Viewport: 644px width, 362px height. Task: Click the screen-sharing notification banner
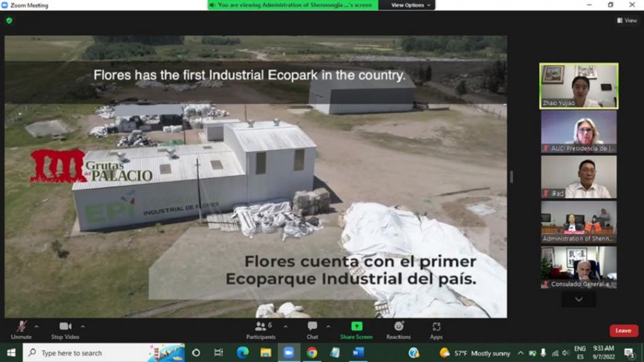coord(293,5)
